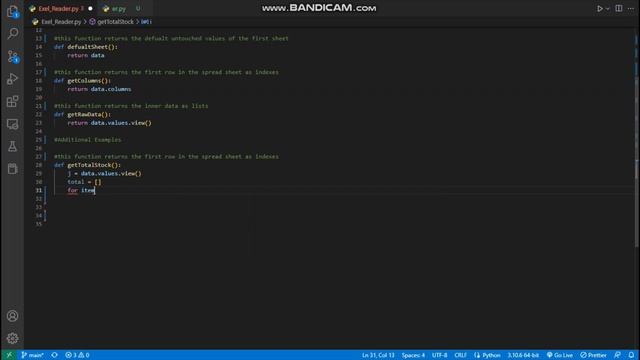Click the 'def getRawData():' line
Screen dimensions: 640x360
82,114
